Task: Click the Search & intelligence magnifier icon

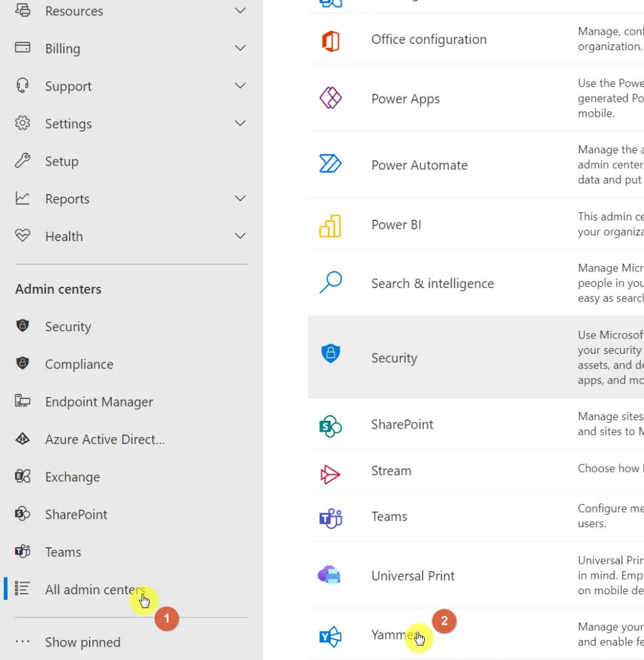Action: 331,282
